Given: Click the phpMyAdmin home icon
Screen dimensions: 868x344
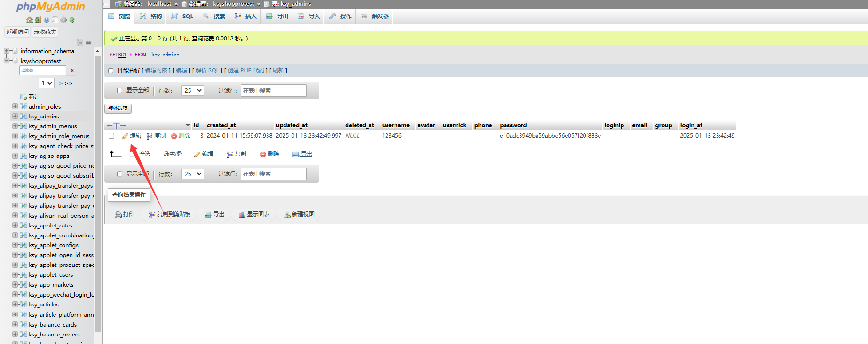Looking at the screenshot, I should pos(30,20).
